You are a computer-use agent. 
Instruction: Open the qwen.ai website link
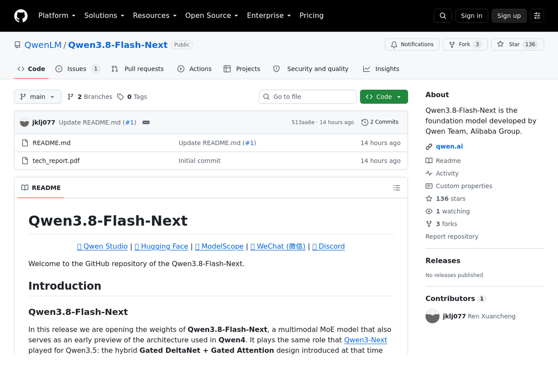(x=449, y=146)
